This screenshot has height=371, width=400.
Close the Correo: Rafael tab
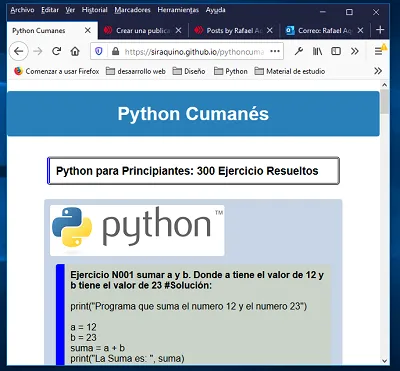[360, 30]
